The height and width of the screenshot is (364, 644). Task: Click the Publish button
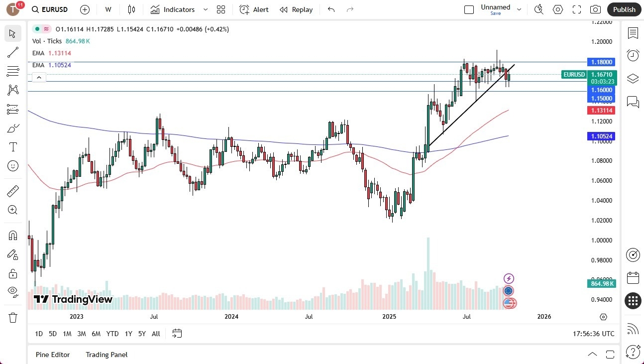(x=624, y=9)
